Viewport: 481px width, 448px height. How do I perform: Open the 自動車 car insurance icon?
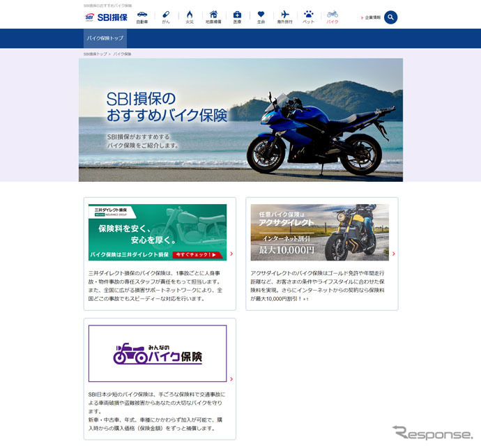142,17
